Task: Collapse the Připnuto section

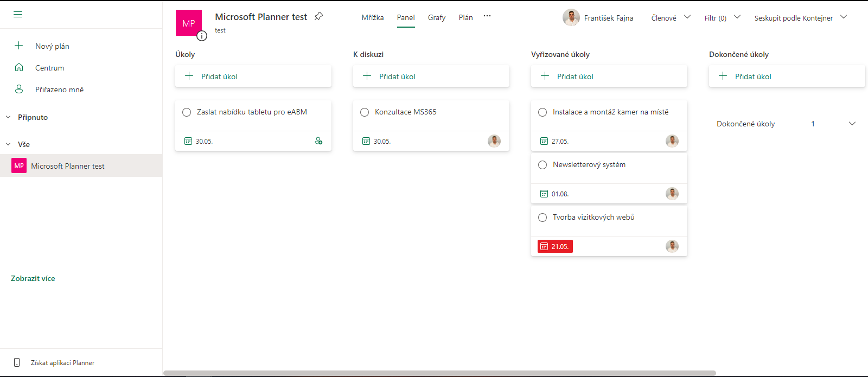Action: [8, 117]
